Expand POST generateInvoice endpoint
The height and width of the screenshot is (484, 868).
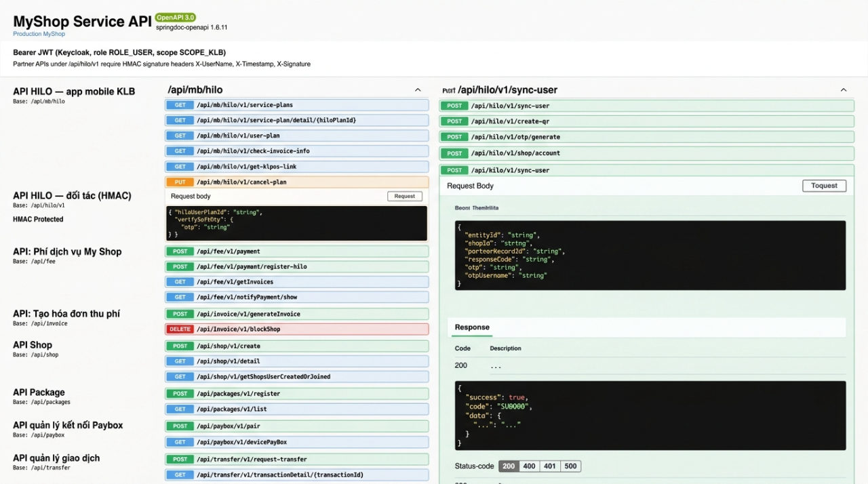[x=297, y=314]
